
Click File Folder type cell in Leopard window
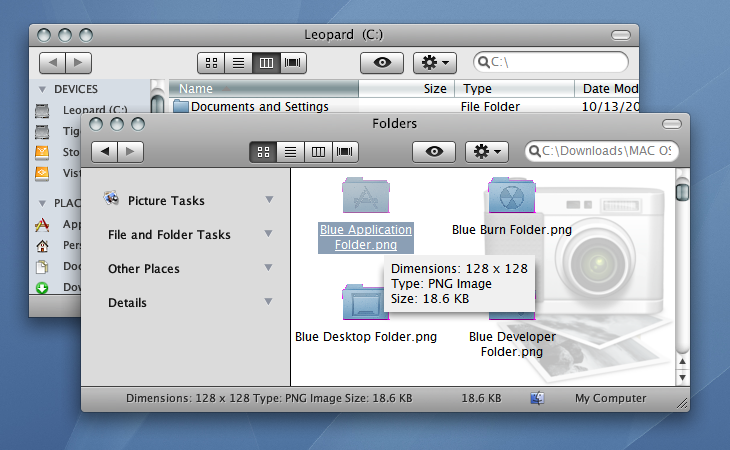[x=490, y=107]
